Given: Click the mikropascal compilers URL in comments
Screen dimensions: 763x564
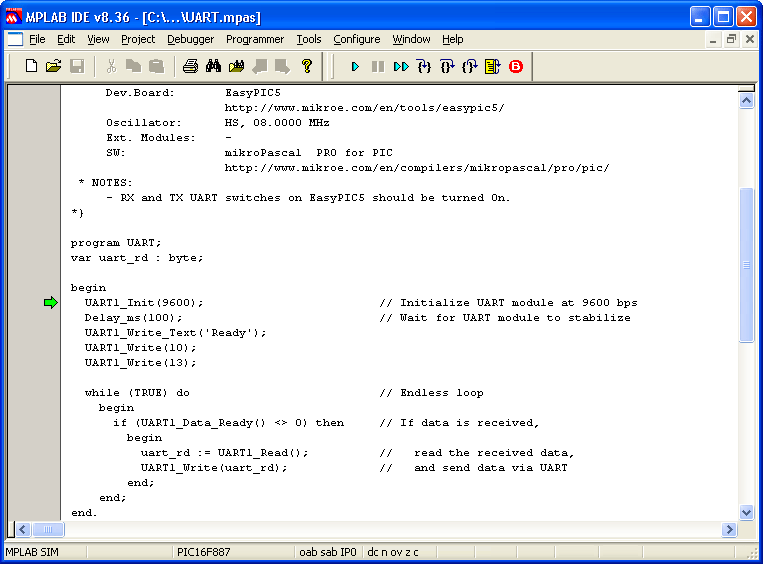Looking at the screenshot, I should (417, 168).
